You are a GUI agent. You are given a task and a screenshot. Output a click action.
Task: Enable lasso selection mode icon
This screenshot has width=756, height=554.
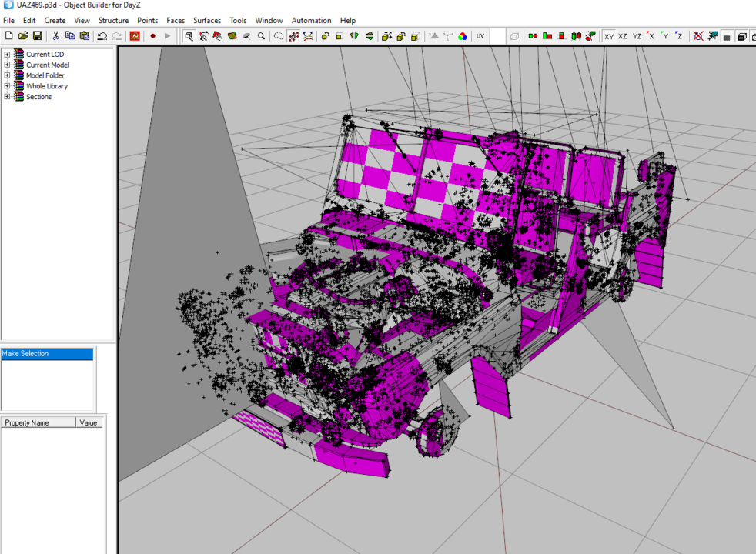coord(279,36)
